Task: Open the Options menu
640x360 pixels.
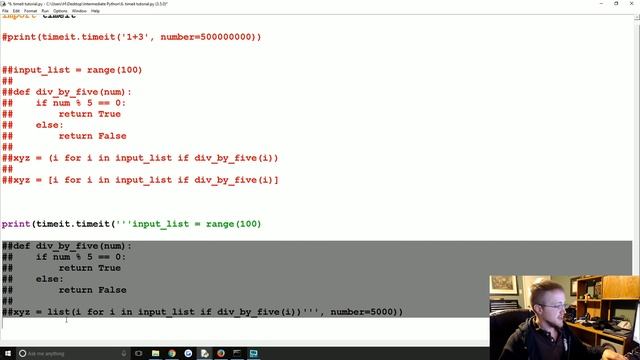Action: point(60,11)
